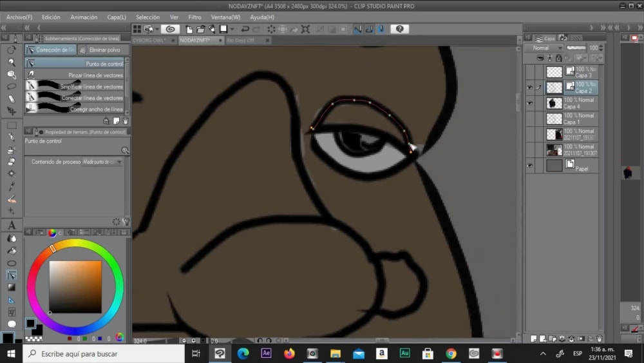644x363 pixels.
Task: Select the Text tool
Action: (x=12, y=225)
